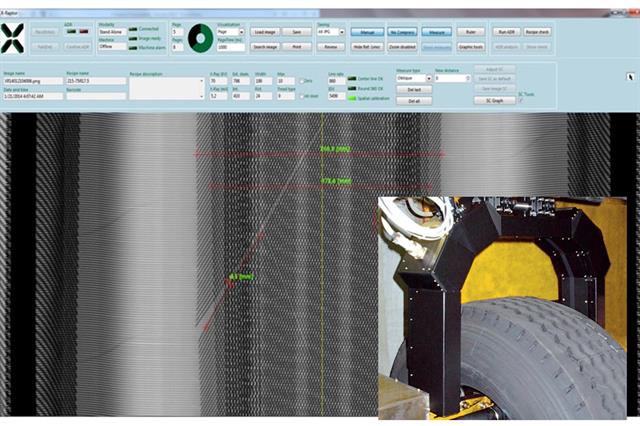Click the Width value field

(x=263, y=81)
